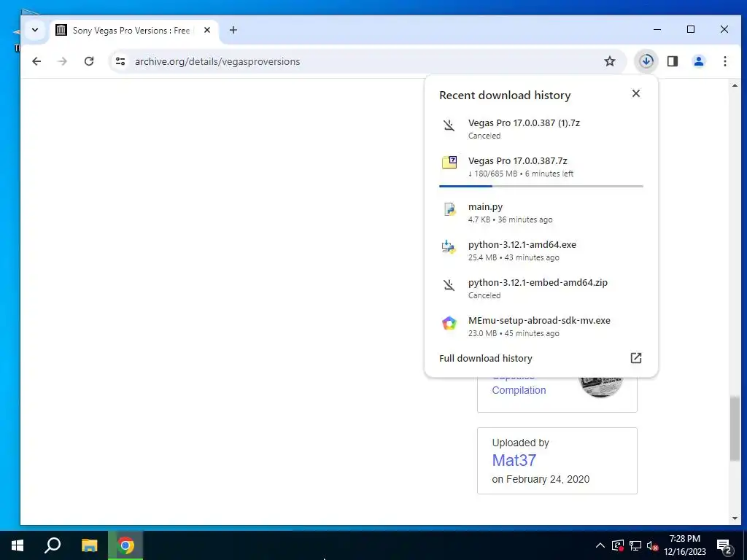Image resolution: width=747 pixels, height=560 pixels.
Task: Click scrollbar up arrow
Action: click(x=735, y=86)
